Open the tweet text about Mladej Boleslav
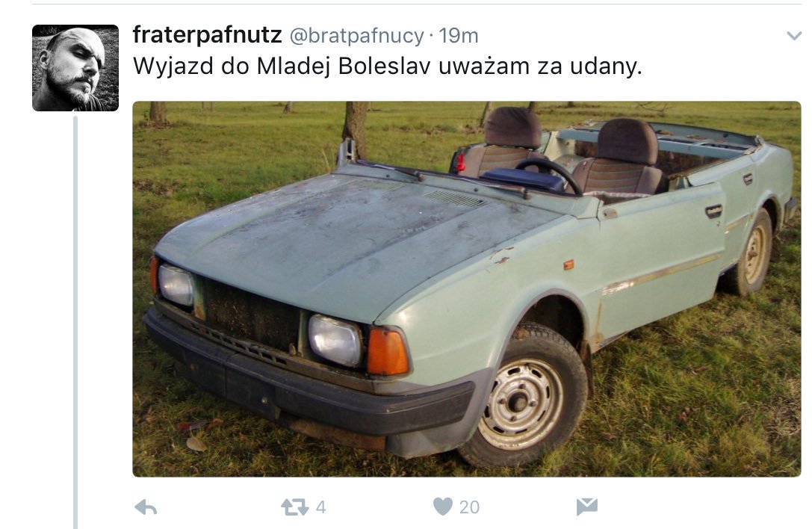Screen dimensions: 812x529 click(x=388, y=66)
